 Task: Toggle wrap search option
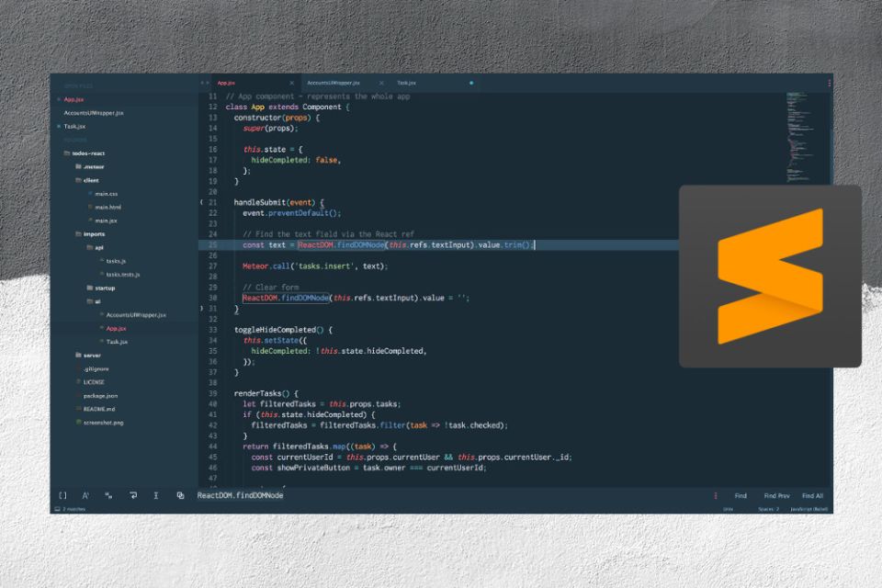click(133, 496)
